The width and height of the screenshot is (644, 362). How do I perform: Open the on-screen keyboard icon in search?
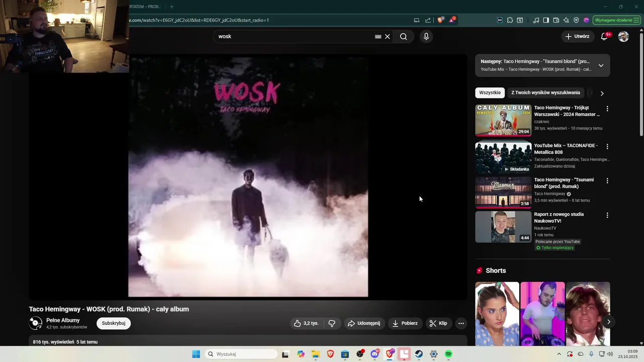[x=378, y=37]
